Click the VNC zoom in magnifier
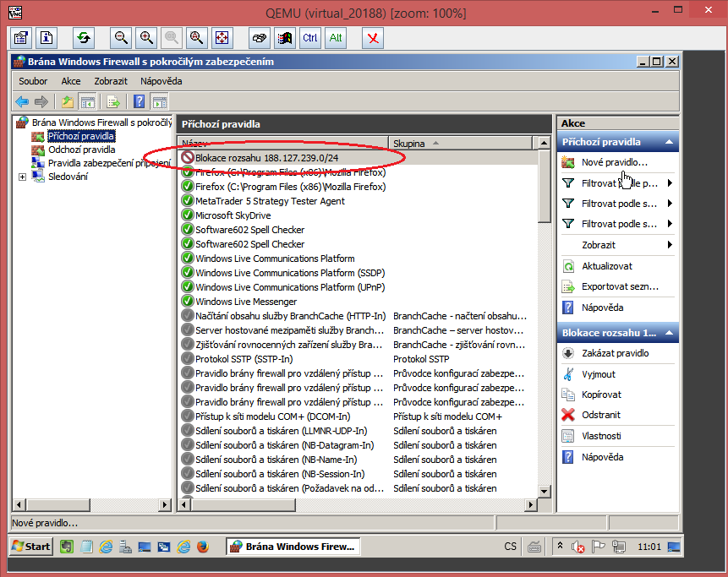This screenshot has width=728, height=577. (146, 37)
